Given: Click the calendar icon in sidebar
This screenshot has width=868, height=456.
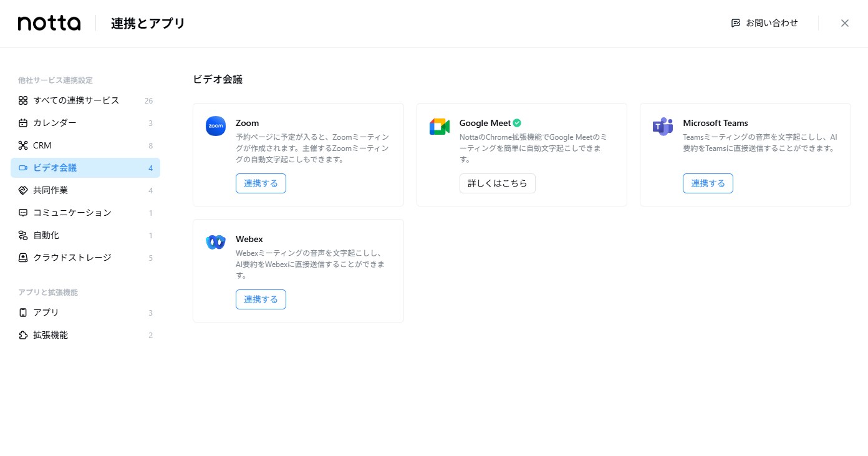Looking at the screenshot, I should coord(23,123).
